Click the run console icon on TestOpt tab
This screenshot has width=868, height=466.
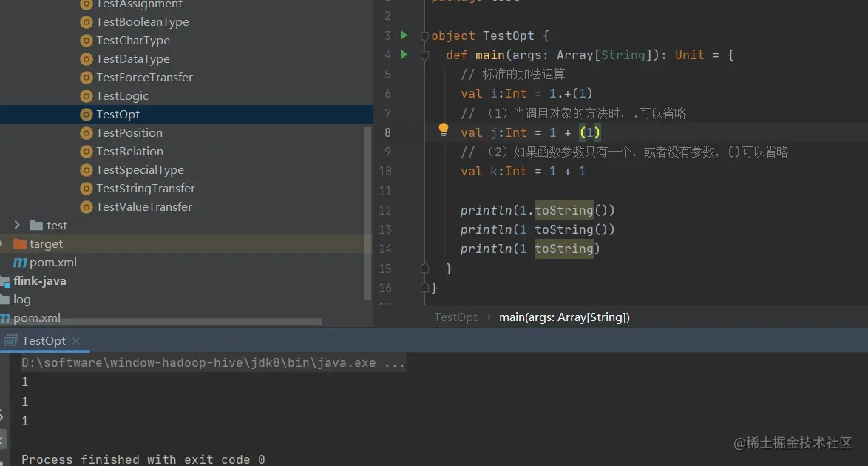11,341
